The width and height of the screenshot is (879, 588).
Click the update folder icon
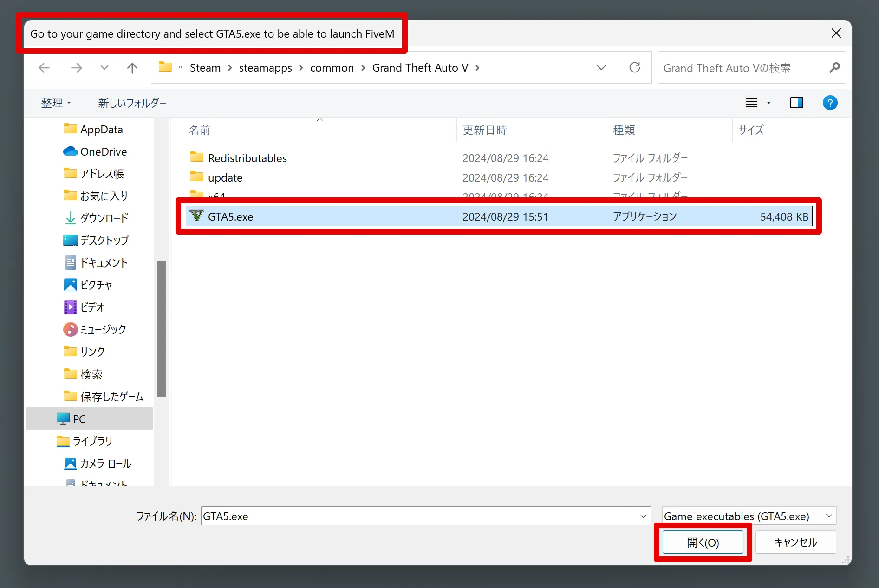(x=197, y=176)
